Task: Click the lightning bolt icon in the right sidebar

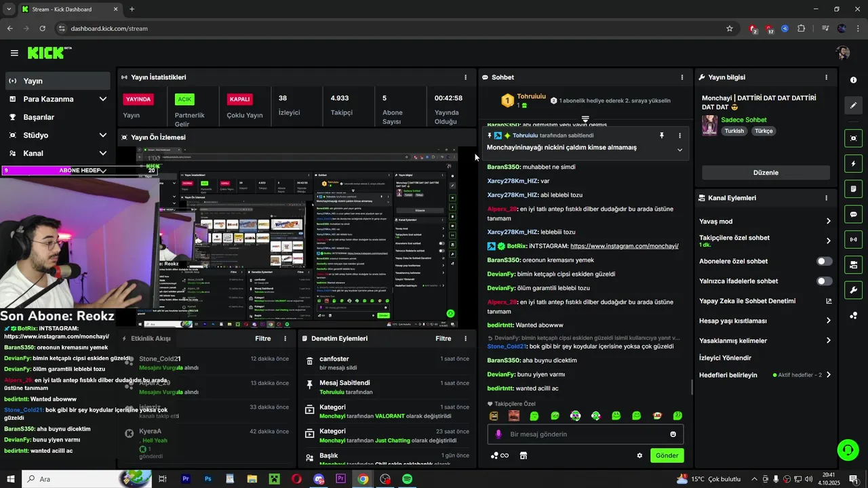Action: (853, 164)
